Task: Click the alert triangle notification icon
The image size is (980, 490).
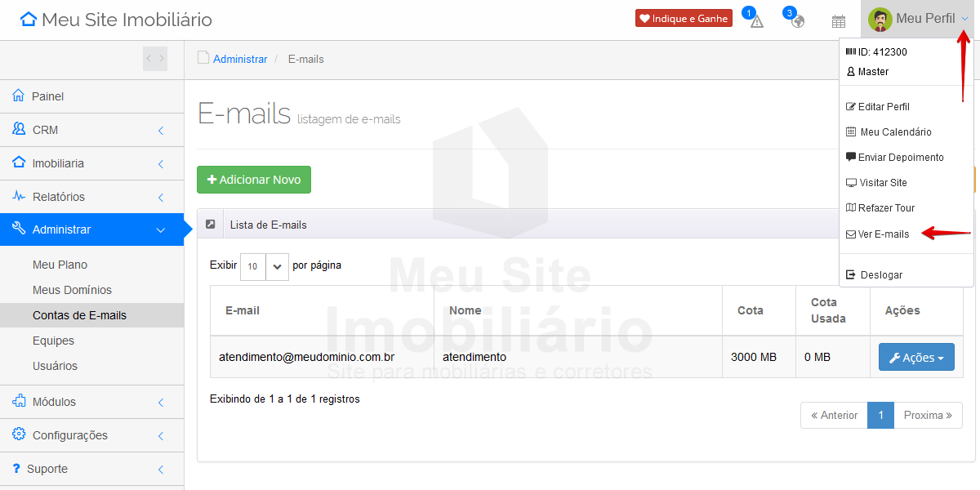Action: coord(756,21)
